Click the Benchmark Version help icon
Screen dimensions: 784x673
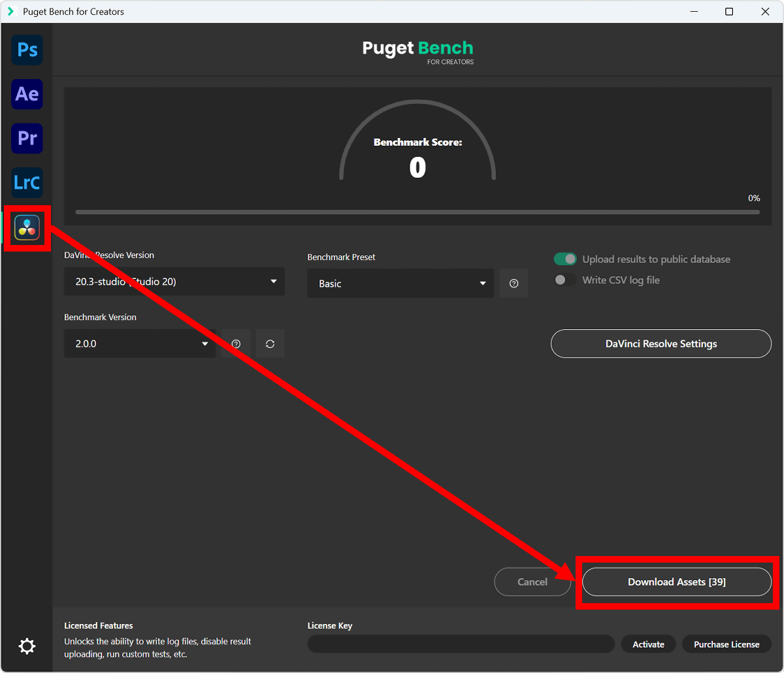point(236,344)
